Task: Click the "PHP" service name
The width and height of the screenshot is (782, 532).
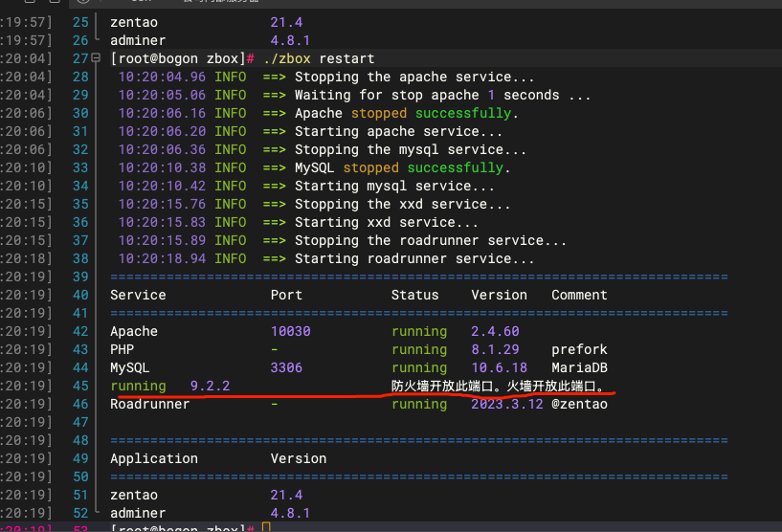Action: [x=123, y=349]
